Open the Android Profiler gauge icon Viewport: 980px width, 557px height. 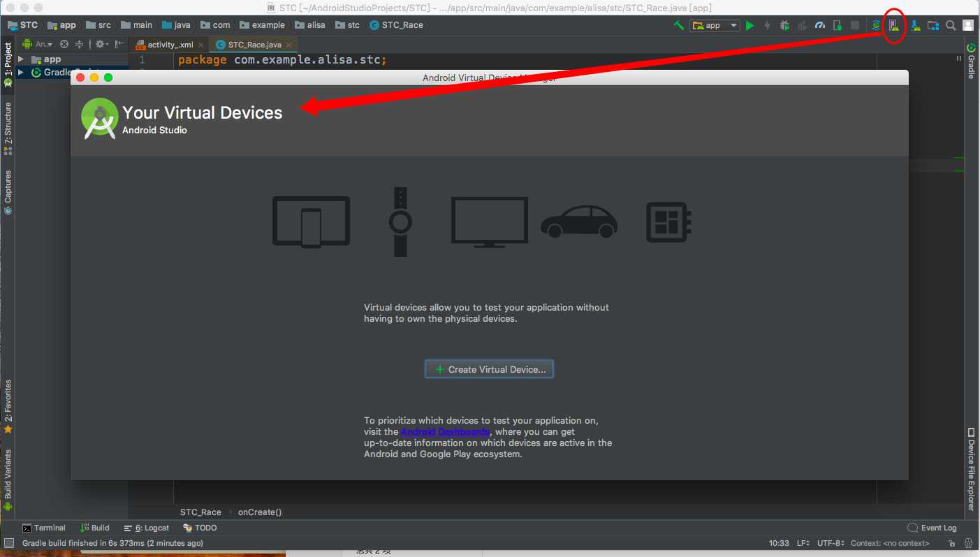tap(820, 25)
